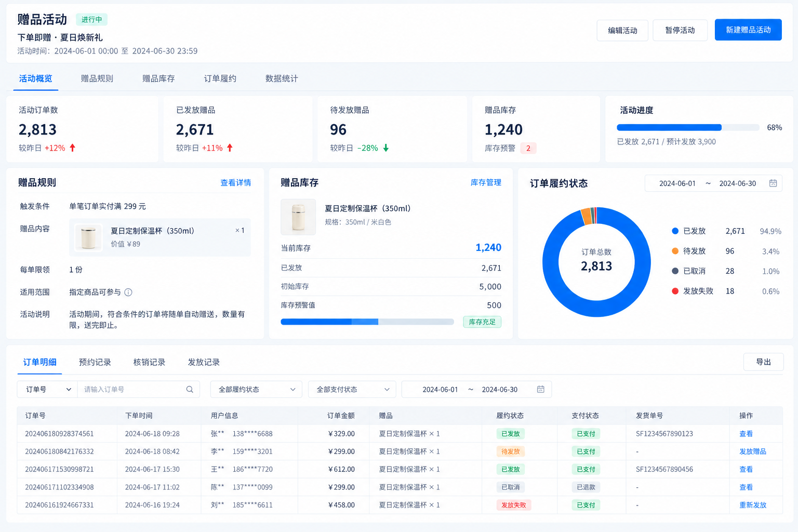This screenshot has height=532, width=798.
Task: Click 重新发放 for order 202406161924667331
Action: (753, 505)
